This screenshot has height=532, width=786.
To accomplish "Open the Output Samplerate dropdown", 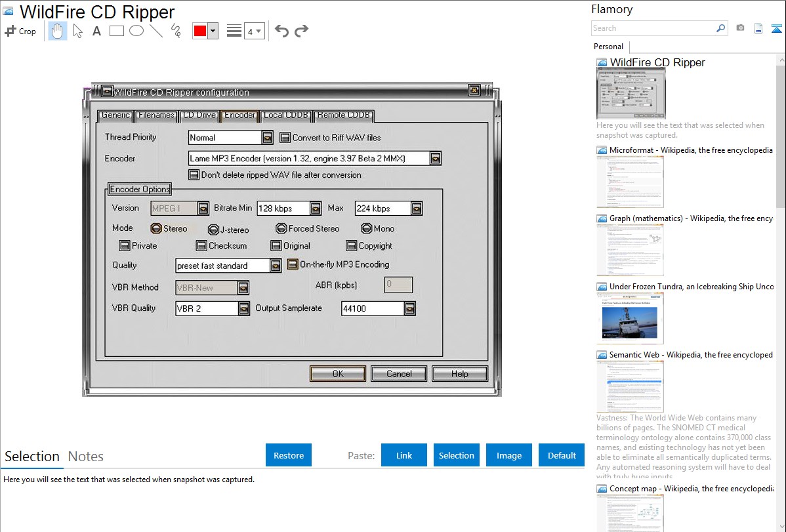I will pyautogui.click(x=409, y=308).
